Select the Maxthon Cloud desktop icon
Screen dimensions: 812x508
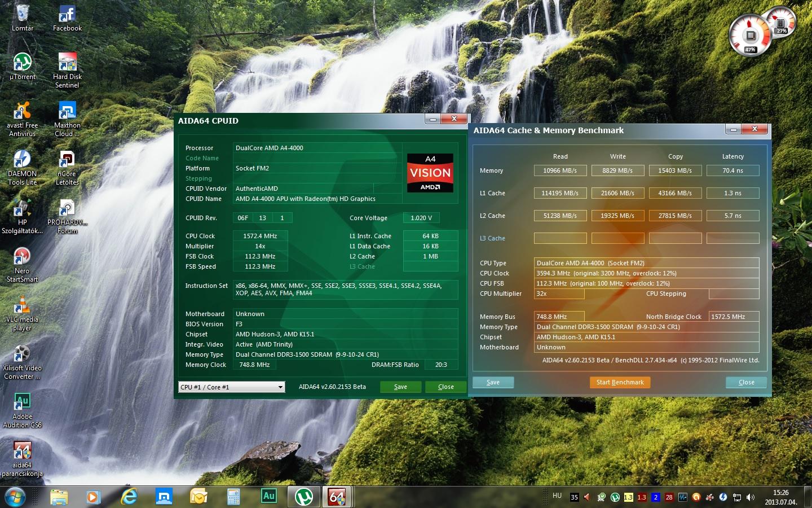[67, 119]
